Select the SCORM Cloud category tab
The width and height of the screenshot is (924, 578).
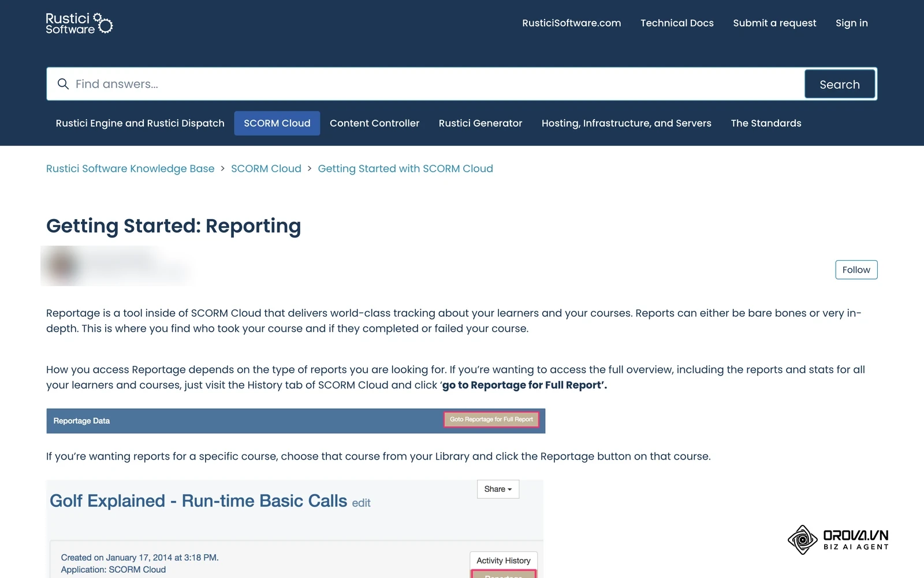pos(277,123)
